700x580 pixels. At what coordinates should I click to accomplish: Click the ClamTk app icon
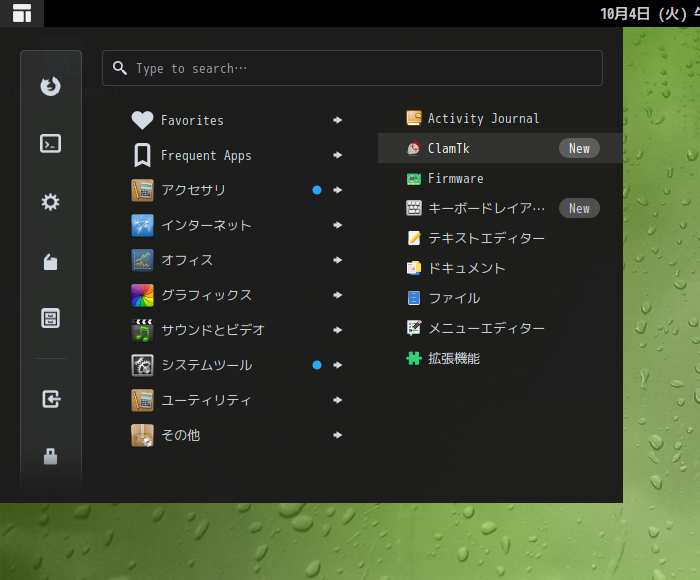click(x=414, y=148)
